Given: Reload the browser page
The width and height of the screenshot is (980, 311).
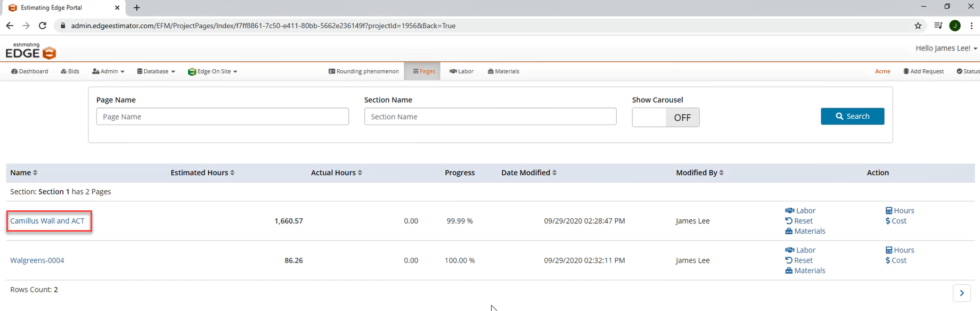Looking at the screenshot, I should (x=43, y=26).
